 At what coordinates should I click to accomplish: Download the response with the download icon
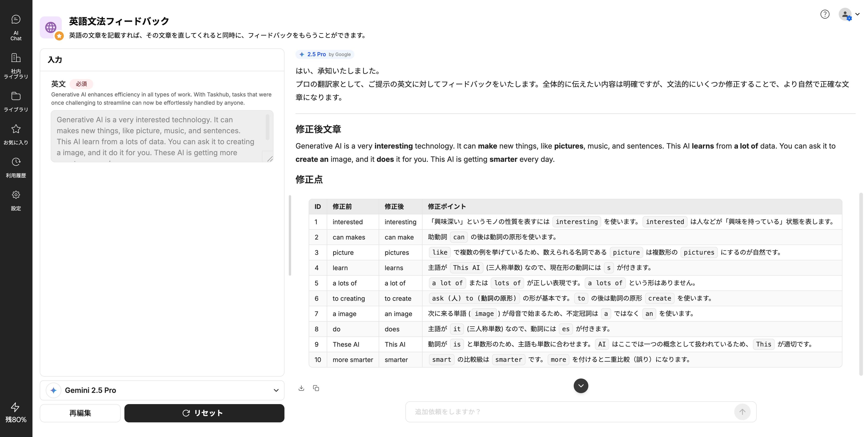[301, 388]
